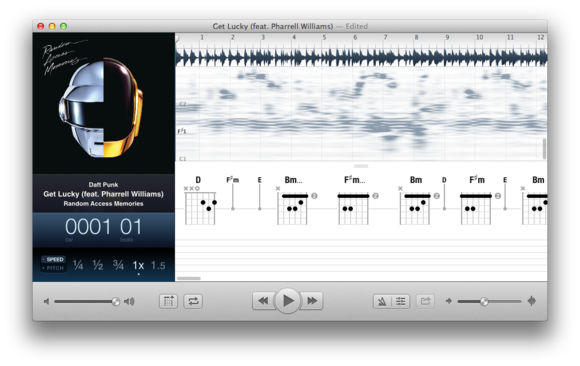The height and width of the screenshot is (366, 580).
Task: Jump to bar 6 in the ruler
Action: tap(355, 37)
